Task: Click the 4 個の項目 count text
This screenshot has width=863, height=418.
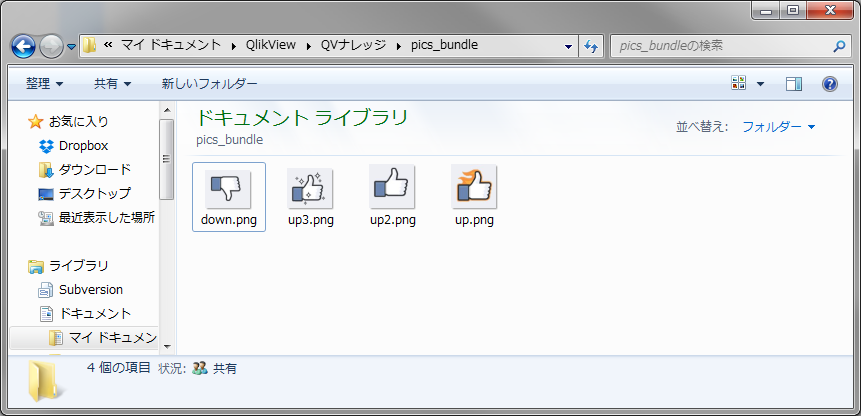Action: [118, 368]
